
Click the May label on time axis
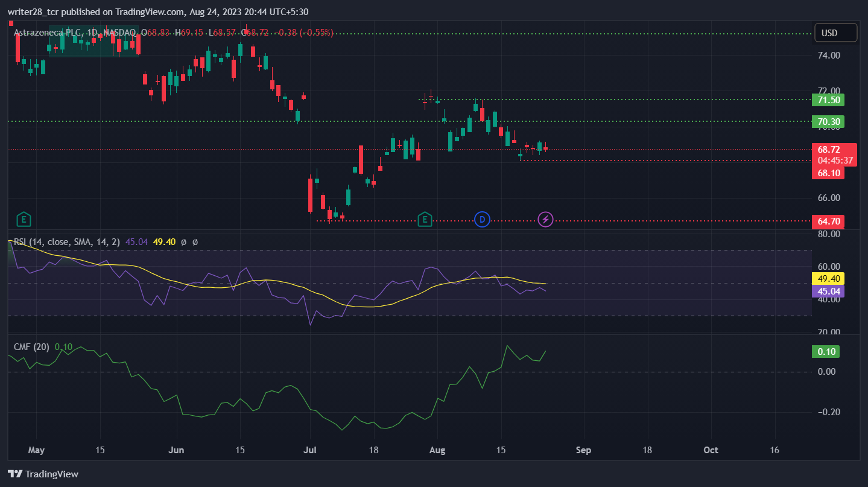click(x=36, y=450)
